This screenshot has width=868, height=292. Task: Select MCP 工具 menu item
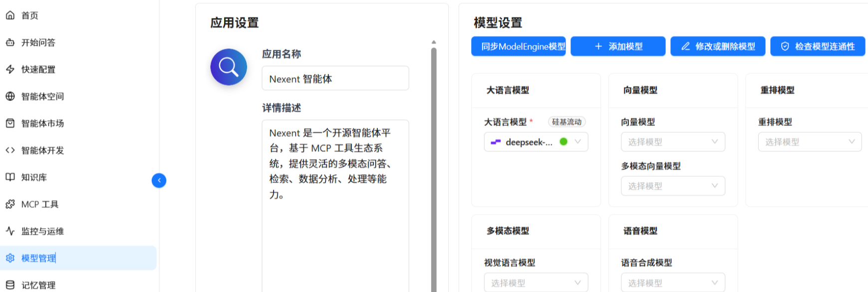point(78,204)
